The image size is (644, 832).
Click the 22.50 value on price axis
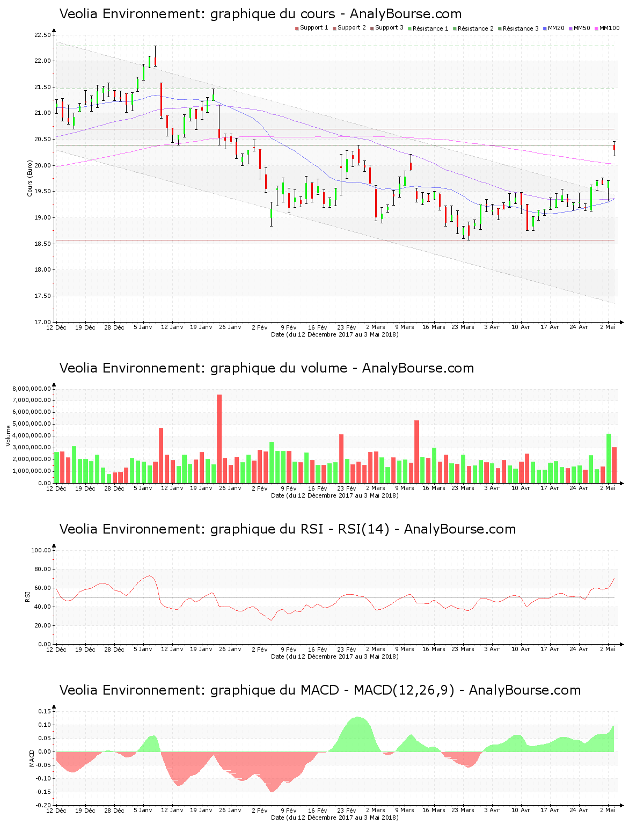pos(42,35)
